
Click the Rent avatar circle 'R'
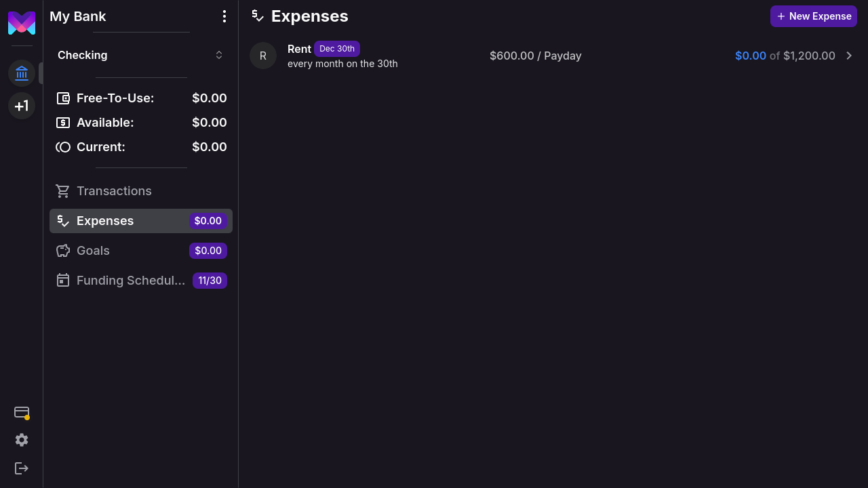(x=263, y=56)
